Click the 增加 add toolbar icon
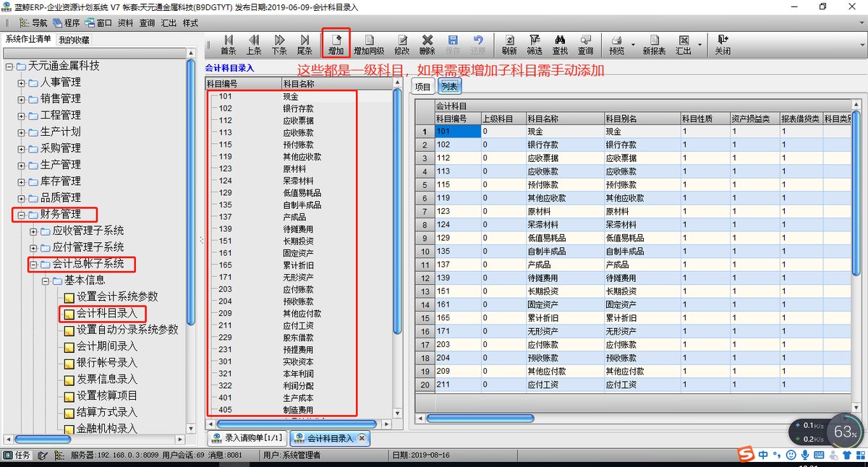Image resolution: width=868 pixels, height=467 pixels. [x=336, y=45]
